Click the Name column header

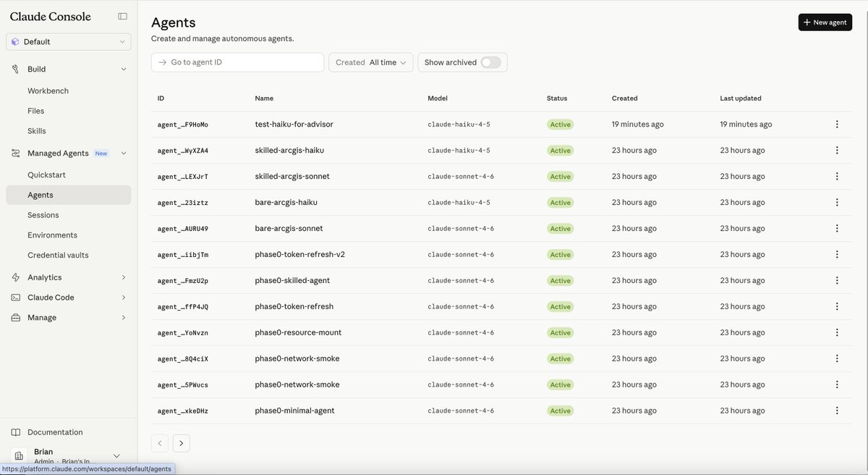264,98
